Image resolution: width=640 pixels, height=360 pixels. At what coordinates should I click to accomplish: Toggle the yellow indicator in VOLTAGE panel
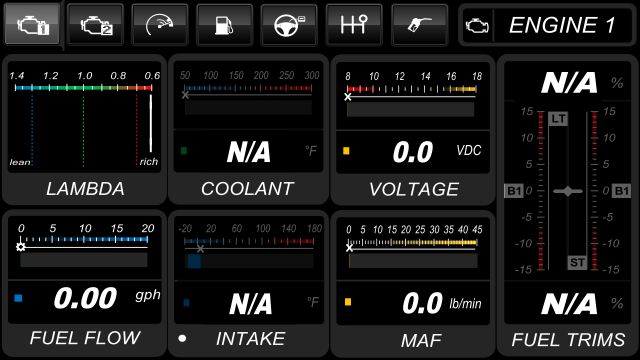(346, 151)
